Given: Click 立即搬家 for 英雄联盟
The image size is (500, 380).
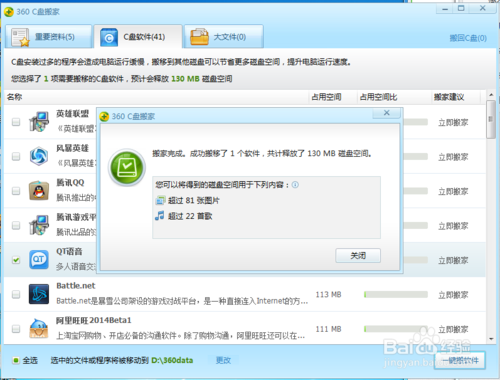Looking at the screenshot, I should tap(453, 123).
